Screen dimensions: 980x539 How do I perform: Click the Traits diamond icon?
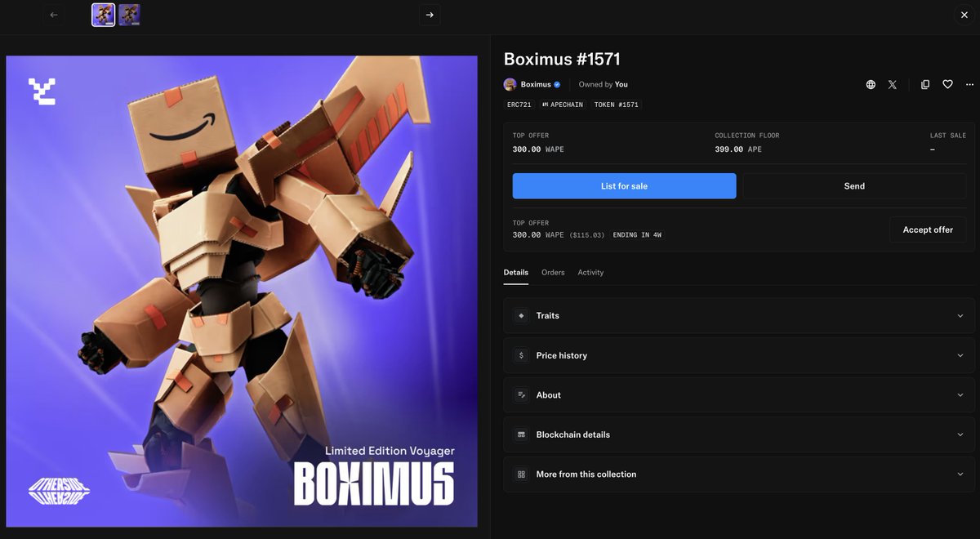coord(521,315)
